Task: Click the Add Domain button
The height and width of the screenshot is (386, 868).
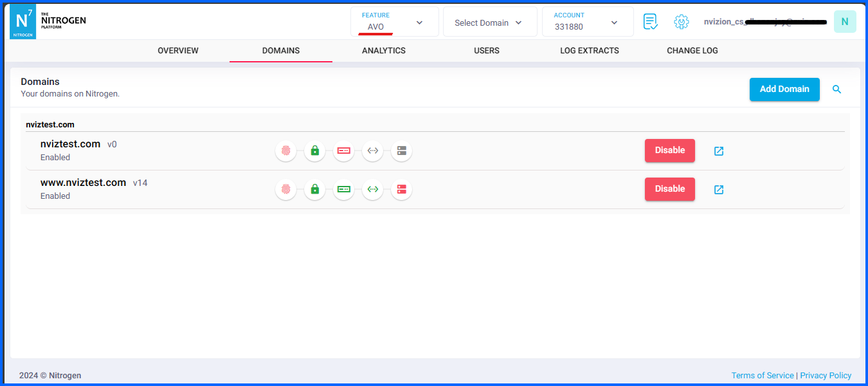Action: [x=784, y=89]
